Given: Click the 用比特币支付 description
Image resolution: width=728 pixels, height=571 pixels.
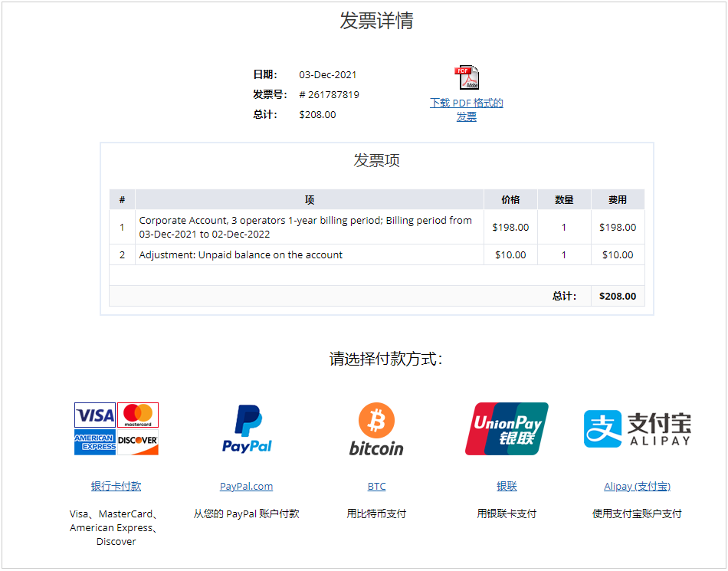Looking at the screenshot, I should click(376, 514).
